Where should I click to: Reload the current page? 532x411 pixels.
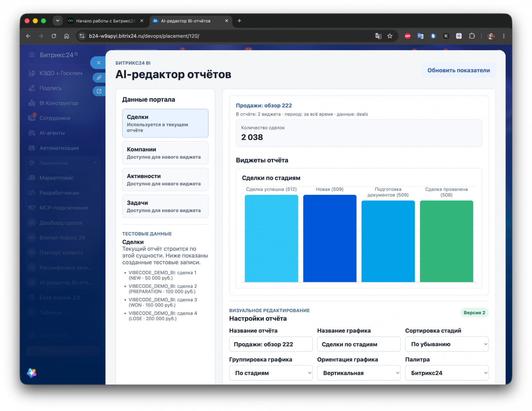pos(54,36)
